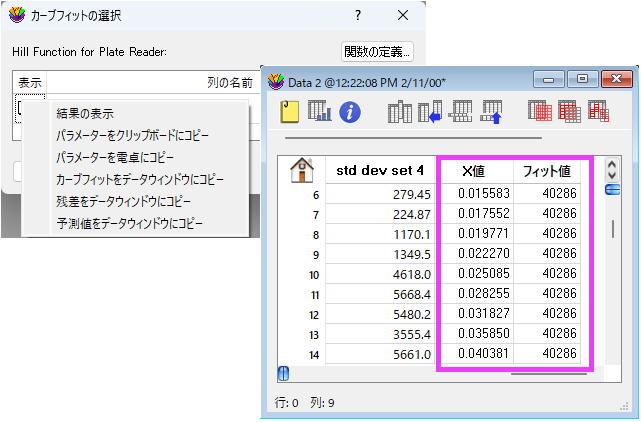The width and height of the screenshot is (641, 422).
Task: Click the first column grid icon in the toolbar
Action: point(399,112)
